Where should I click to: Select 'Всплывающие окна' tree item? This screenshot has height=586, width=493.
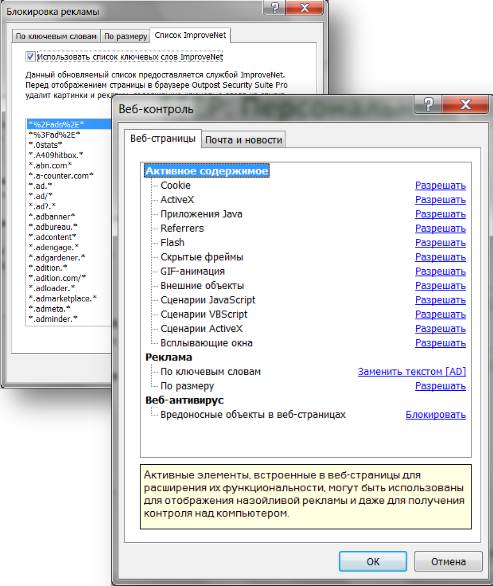(x=206, y=343)
